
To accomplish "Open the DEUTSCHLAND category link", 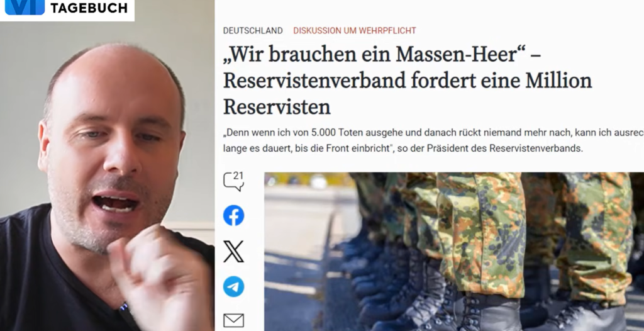I will (x=253, y=30).
